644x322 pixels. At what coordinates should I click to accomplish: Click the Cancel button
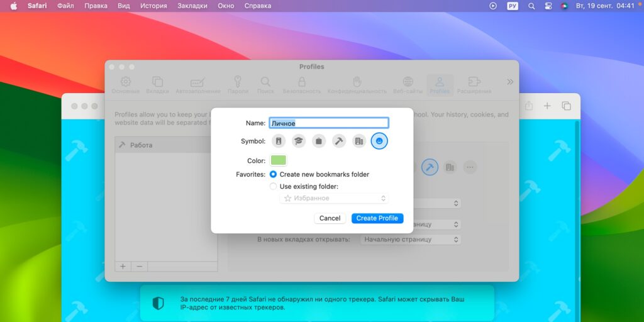[x=330, y=218]
